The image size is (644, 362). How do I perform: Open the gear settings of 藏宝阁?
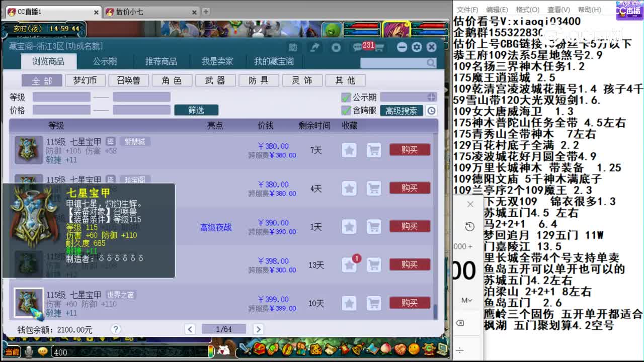(x=417, y=47)
